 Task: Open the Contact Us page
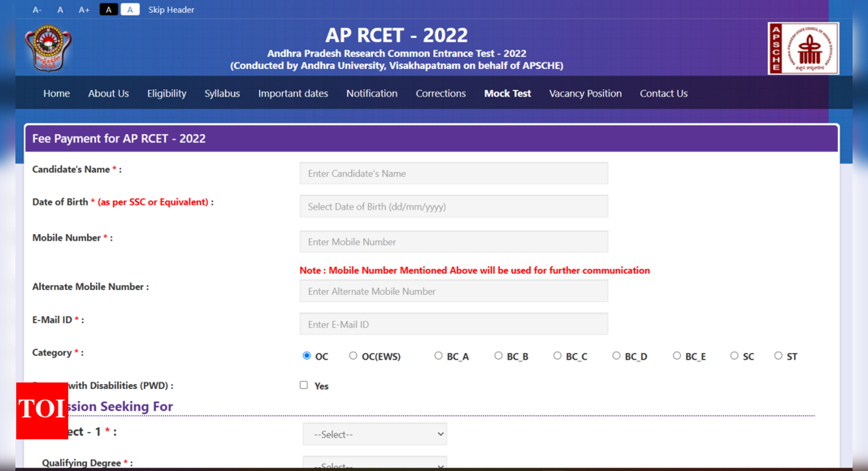point(664,93)
